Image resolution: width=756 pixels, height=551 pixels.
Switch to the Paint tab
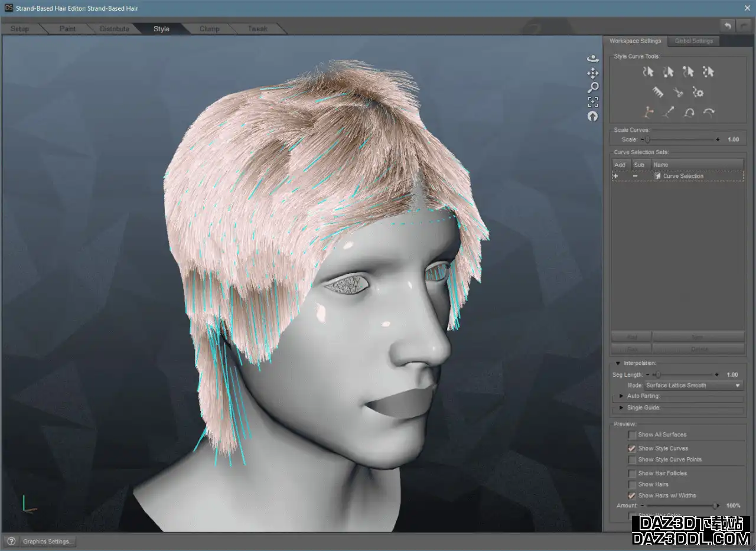click(x=67, y=29)
